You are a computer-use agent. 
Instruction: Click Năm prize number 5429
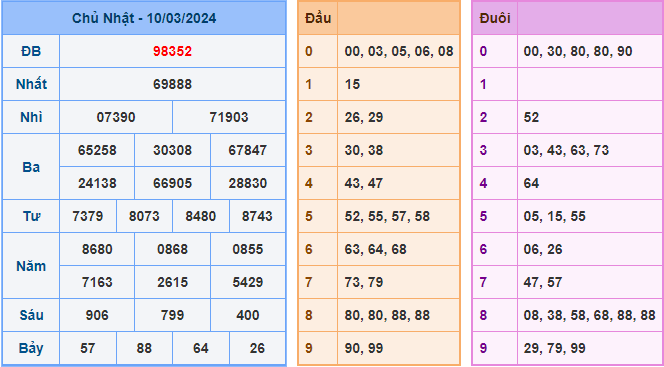click(248, 282)
